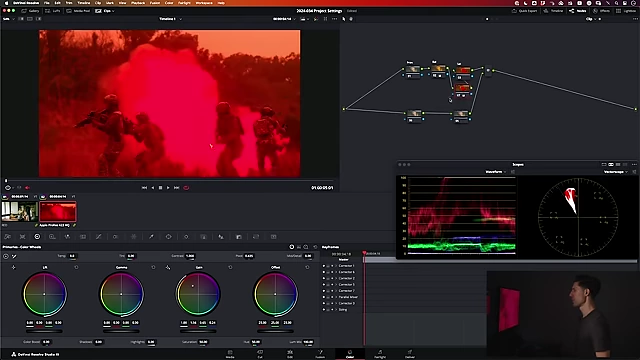The height and width of the screenshot is (360, 640).
Task: Jump to the first frame button
Action: pyautogui.click(x=144, y=188)
